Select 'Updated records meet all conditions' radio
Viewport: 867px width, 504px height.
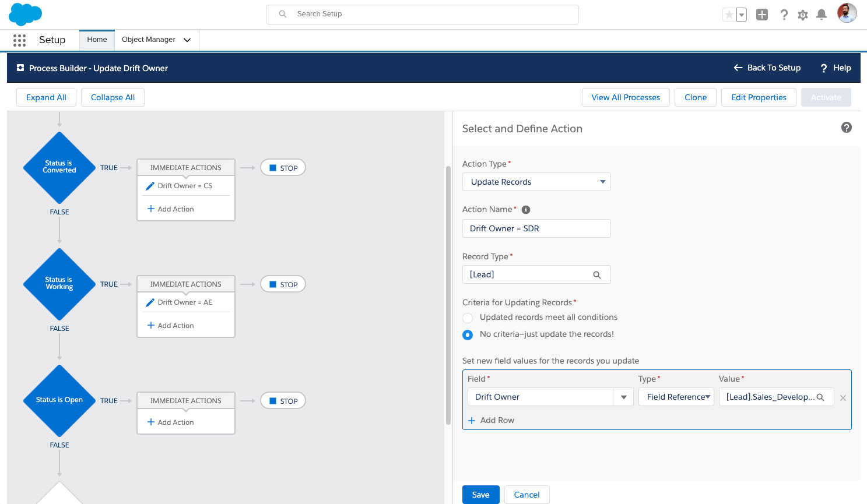click(468, 318)
